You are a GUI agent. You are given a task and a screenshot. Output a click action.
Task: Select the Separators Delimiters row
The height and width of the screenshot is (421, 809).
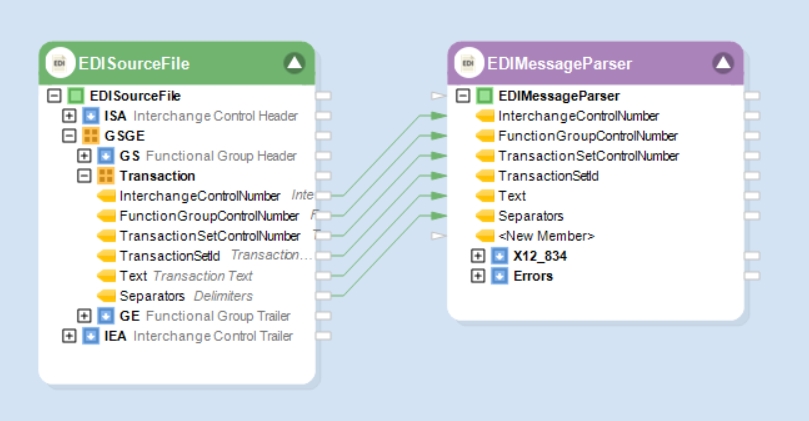(175, 296)
